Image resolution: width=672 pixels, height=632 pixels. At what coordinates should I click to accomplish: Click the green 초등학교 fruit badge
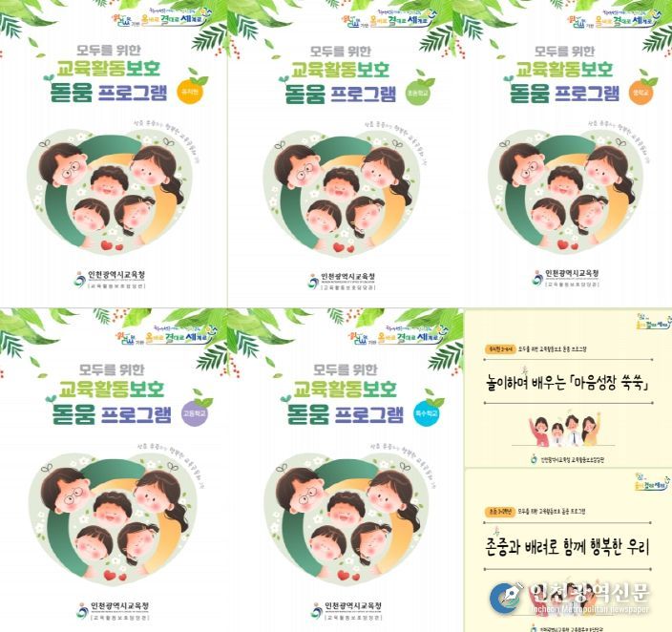[x=419, y=91]
